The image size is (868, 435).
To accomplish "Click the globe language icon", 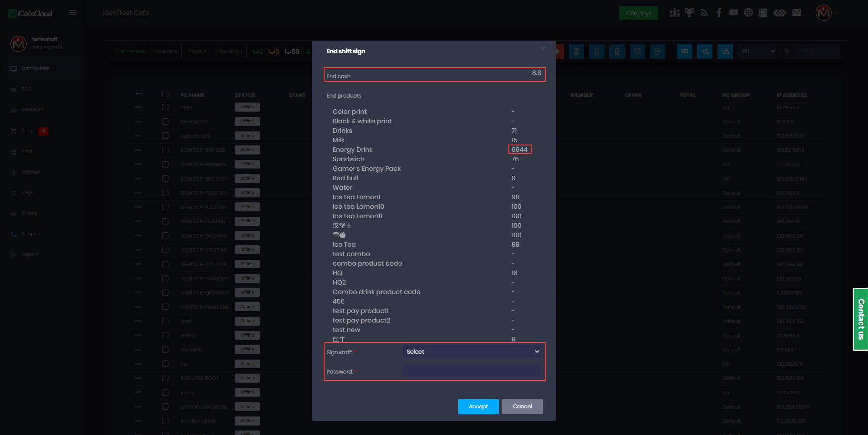I will (x=748, y=13).
